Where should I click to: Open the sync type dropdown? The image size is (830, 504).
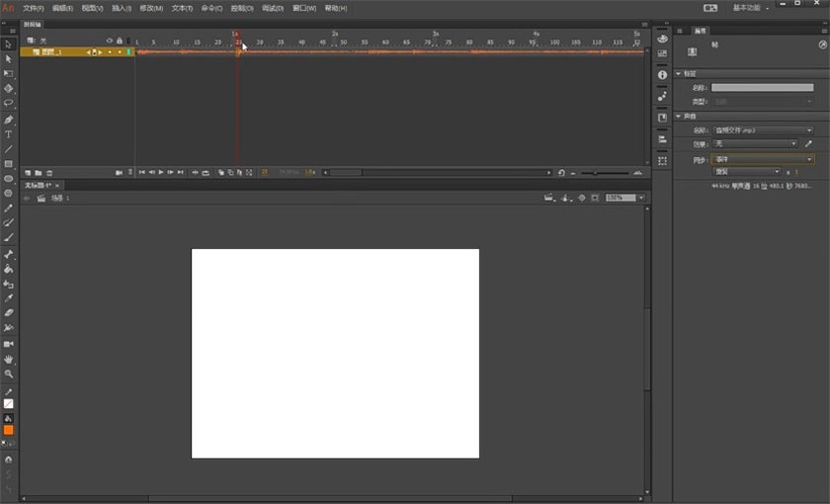pos(763,159)
